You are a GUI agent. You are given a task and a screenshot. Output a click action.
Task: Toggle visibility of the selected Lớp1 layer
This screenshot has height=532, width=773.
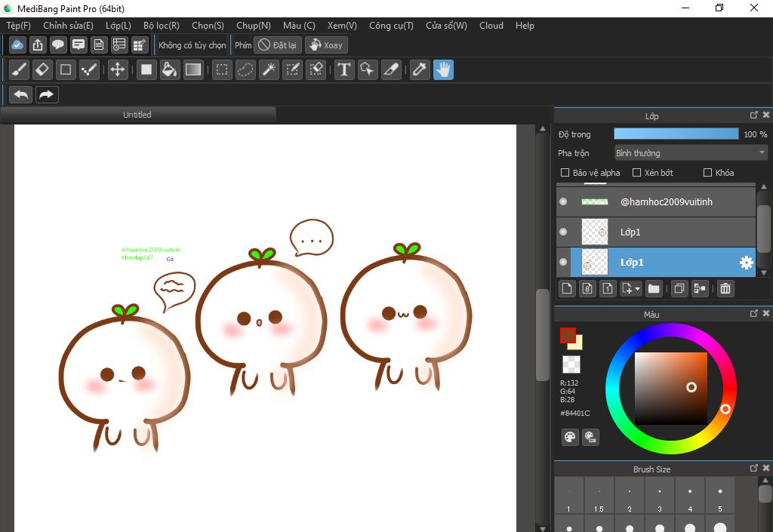tap(563, 262)
